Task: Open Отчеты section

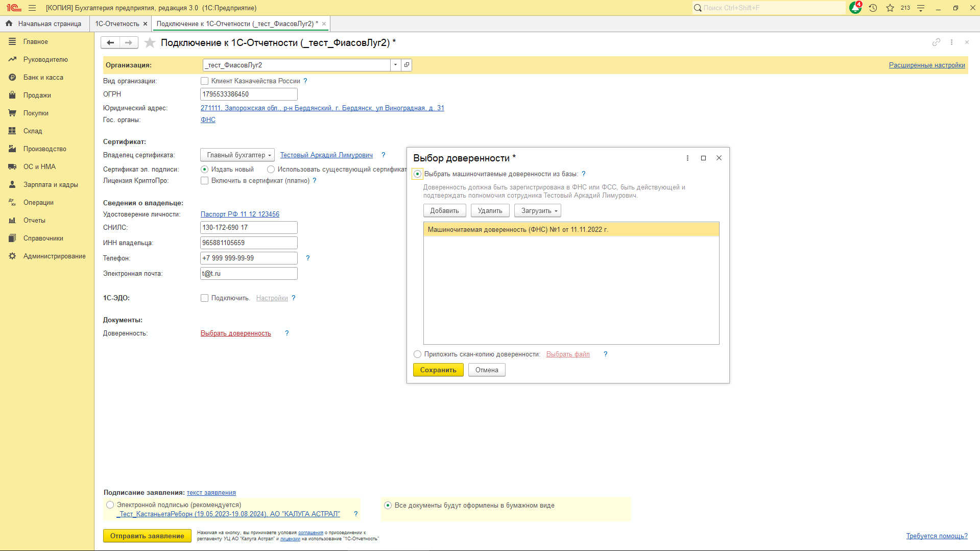Action: (34, 220)
